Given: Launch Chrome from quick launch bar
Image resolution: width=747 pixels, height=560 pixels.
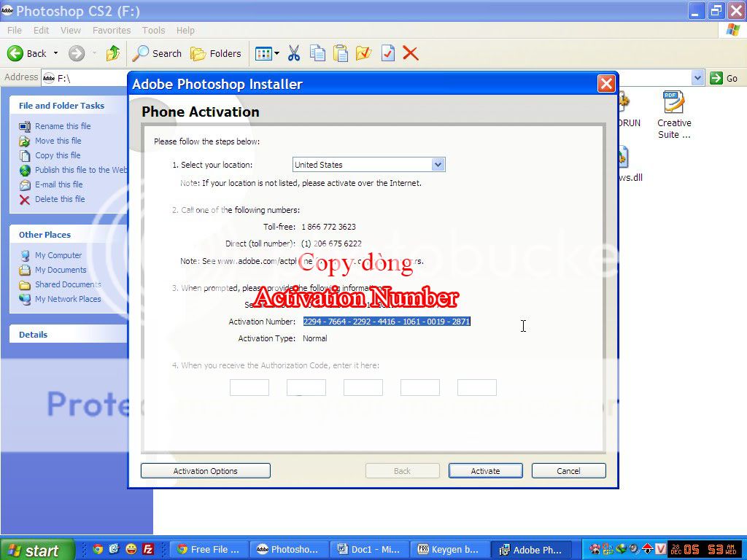Looking at the screenshot, I should [x=98, y=549].
